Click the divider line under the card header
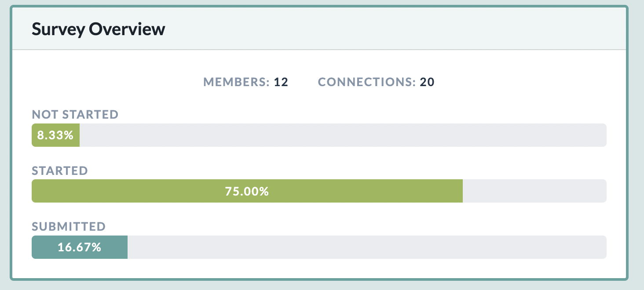 click(319, 50)
